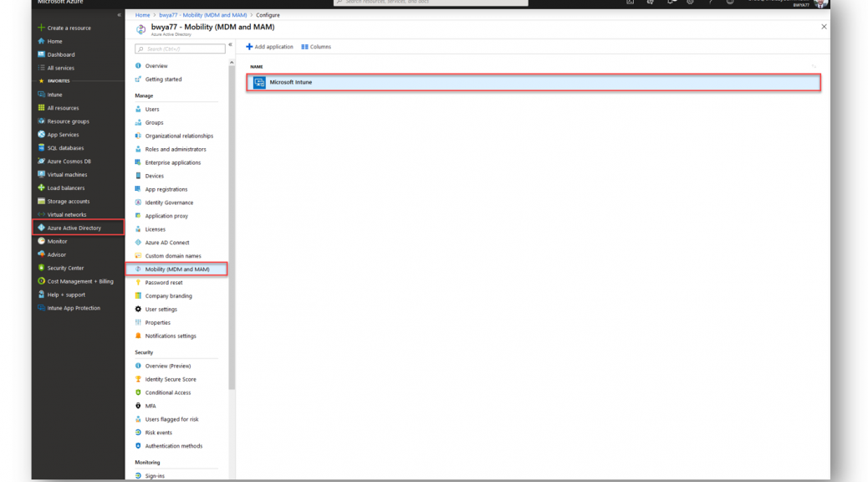Open Roles and administrators
Screen dimensions: 868x482
(x=176, y=149)
